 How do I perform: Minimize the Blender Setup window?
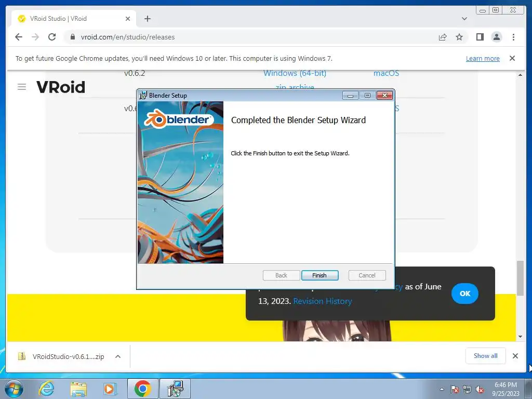point(351,96)
